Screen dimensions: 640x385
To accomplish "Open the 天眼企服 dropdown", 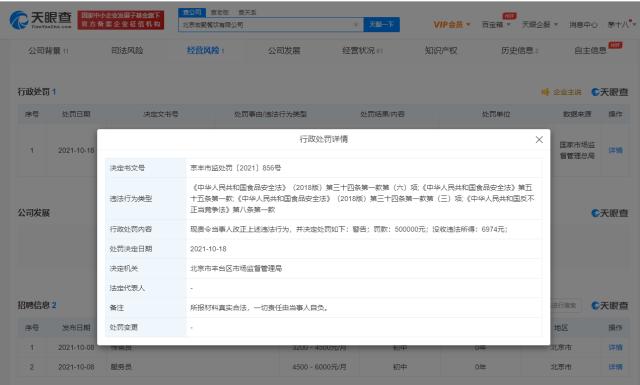I will tap(540, 24).
